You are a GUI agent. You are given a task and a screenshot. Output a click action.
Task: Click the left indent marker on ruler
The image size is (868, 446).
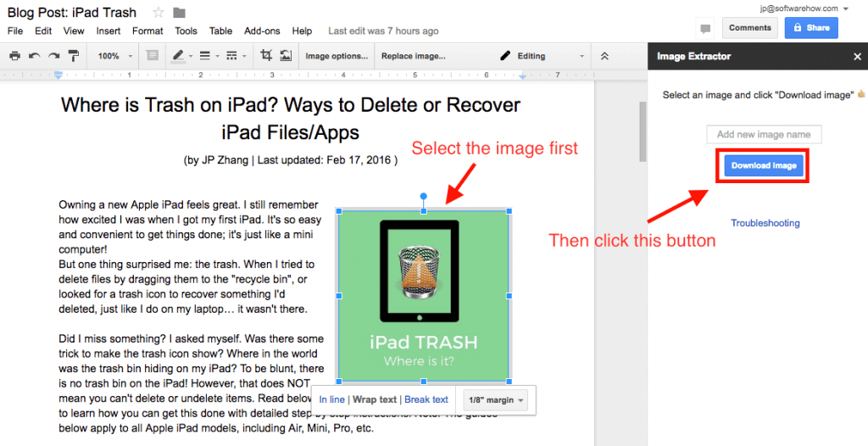tap(58, 75)
